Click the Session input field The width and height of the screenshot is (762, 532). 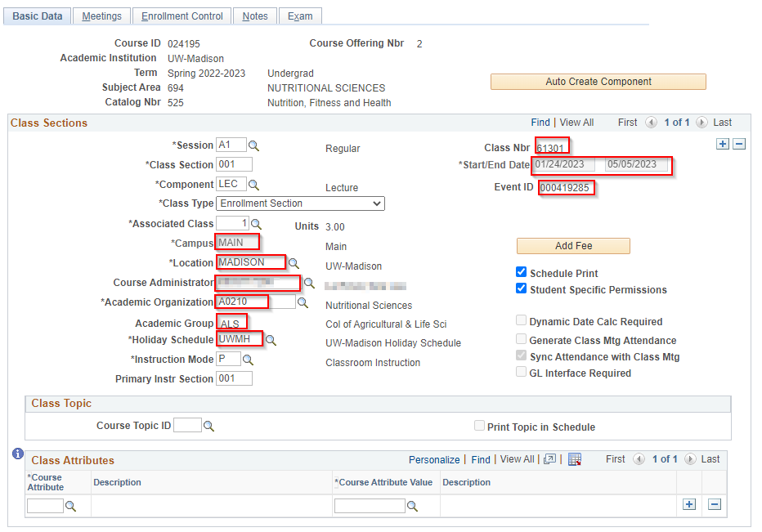pyautogui.click(x=231, y=145)
